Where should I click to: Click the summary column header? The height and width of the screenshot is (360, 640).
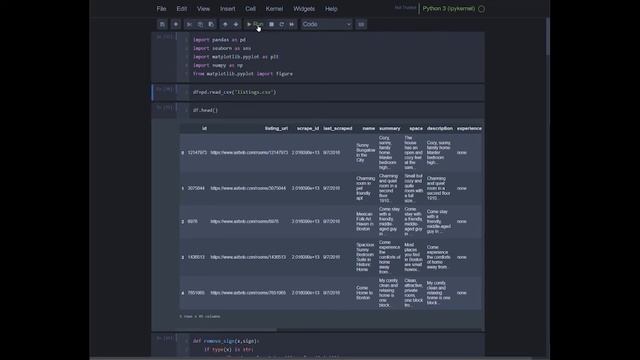[x=390, y=129]
